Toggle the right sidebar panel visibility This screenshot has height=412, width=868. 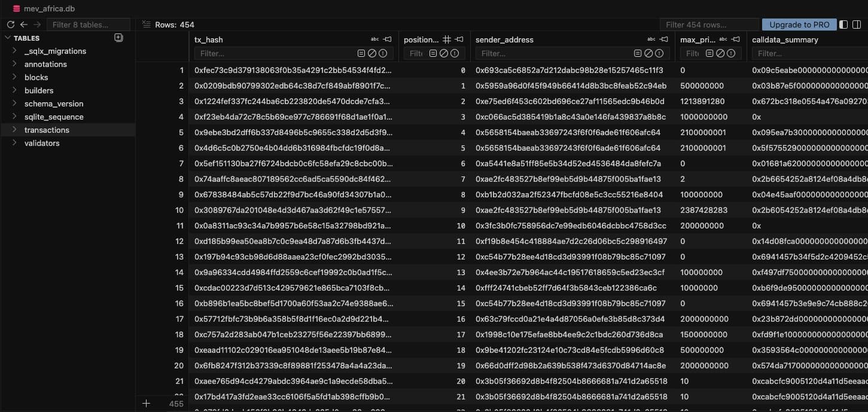pos(858,25)
